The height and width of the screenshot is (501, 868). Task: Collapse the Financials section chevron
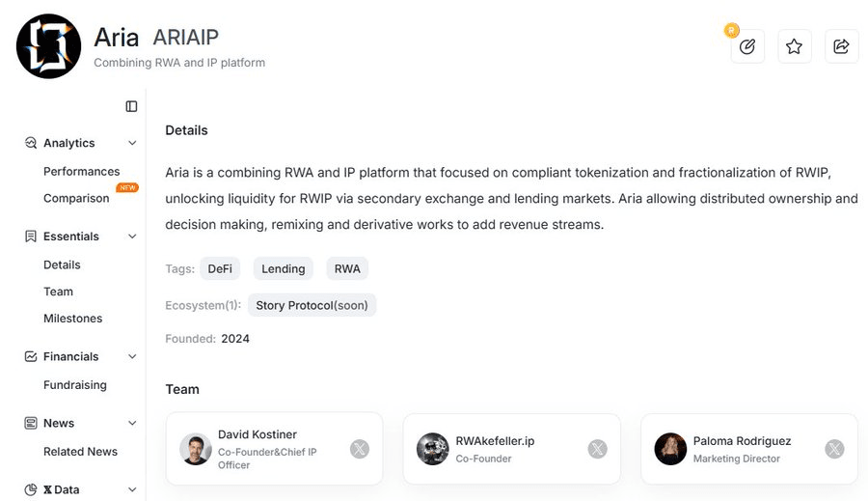point(132,357)
